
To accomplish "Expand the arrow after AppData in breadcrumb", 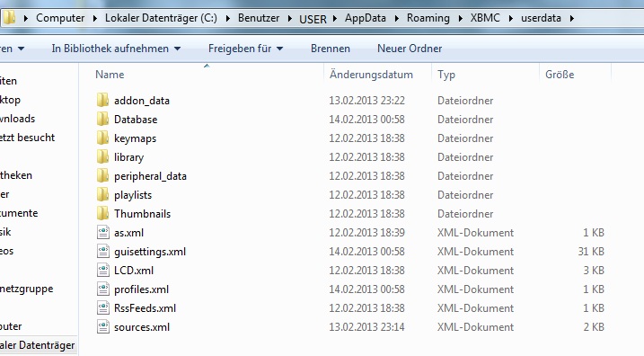I will (397, 19).
